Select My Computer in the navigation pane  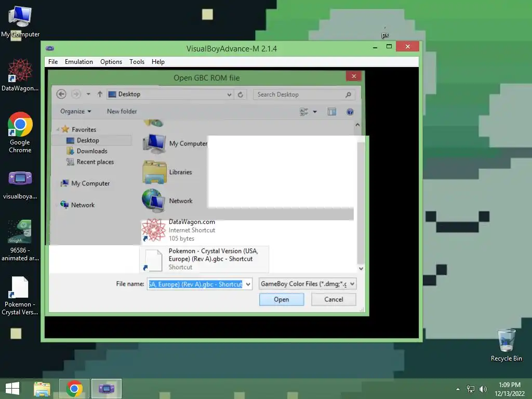pyautogui.click(x=90, y=183)
